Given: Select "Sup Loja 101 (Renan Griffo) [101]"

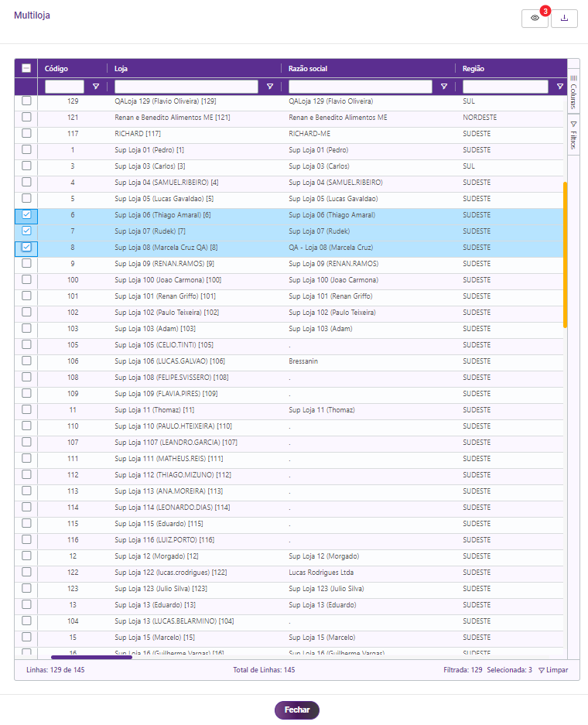Looking at the screenshot, I should (165, 296).
